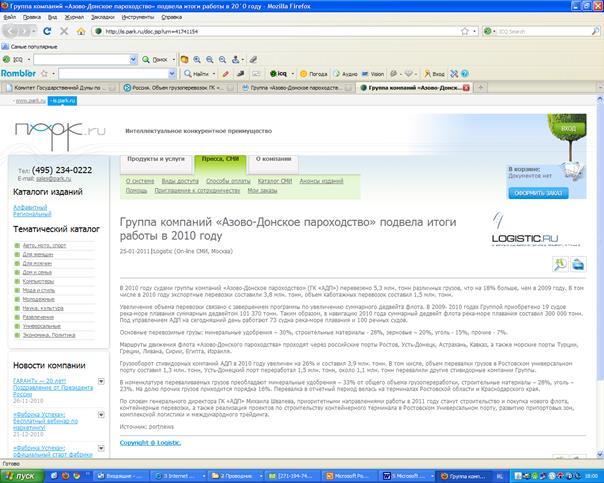Expand the Rambler search field dropdown
The image size is (604, 483).
pyautogui.click(x=172, y=74)
